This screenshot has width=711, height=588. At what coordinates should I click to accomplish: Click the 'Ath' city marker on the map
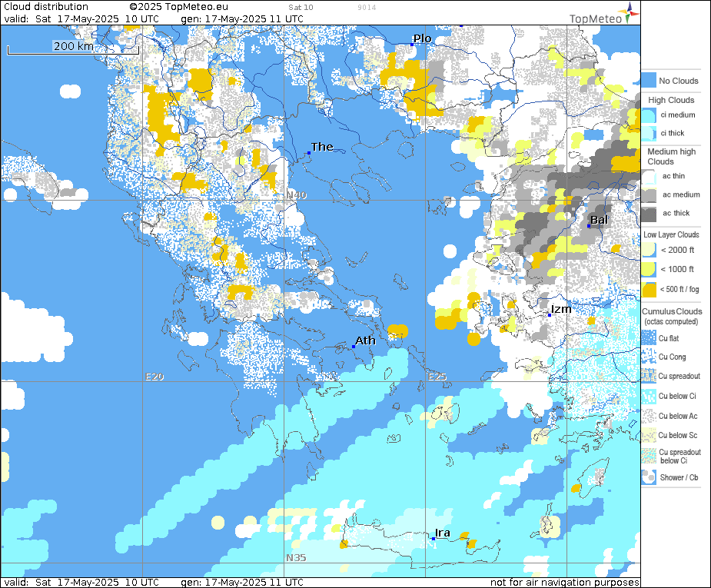click(x=354, y=347)
